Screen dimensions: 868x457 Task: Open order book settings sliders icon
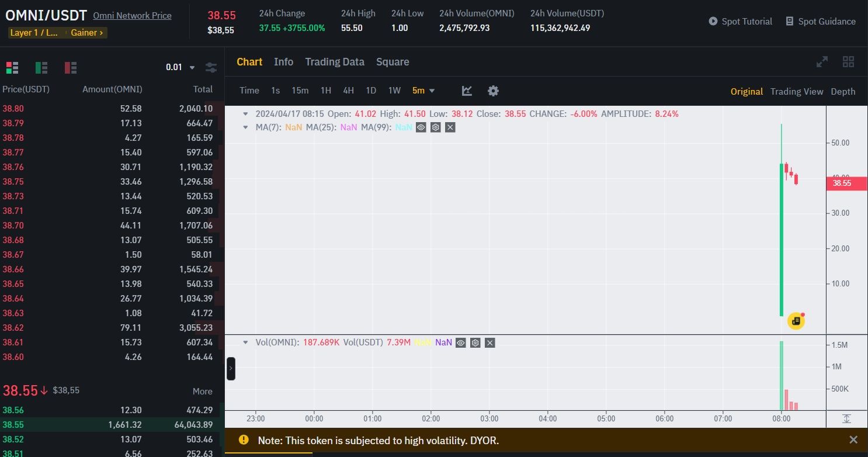click(x=211, y=67)
